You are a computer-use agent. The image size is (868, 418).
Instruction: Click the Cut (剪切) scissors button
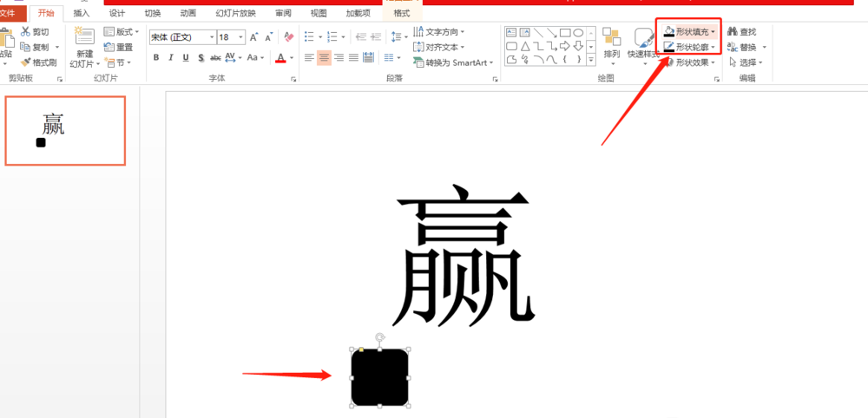[x=35, y=32]
